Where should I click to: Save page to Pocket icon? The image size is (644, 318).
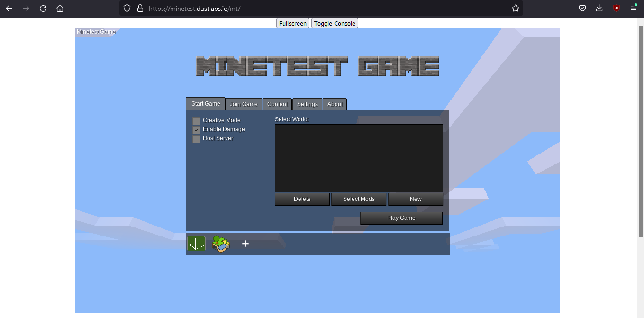582,9
